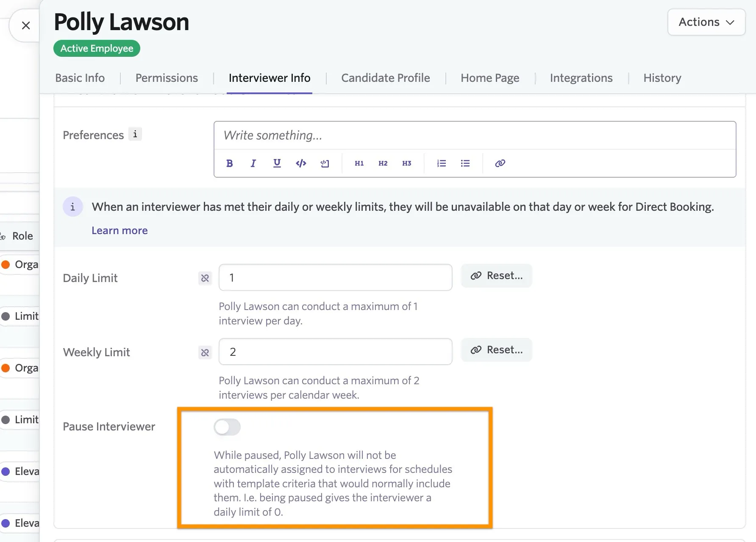Toggle bold formatting in Preferences editor
This screenshot has height=542, width=756.
point(230,163)
